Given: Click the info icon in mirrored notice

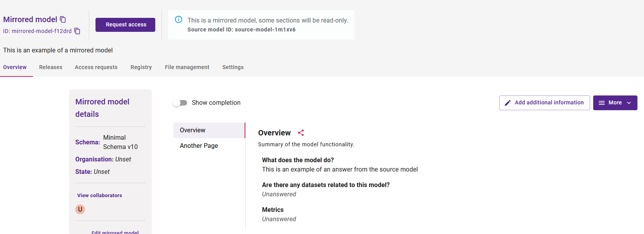Looking at the screenshot, I should (179, 19).
